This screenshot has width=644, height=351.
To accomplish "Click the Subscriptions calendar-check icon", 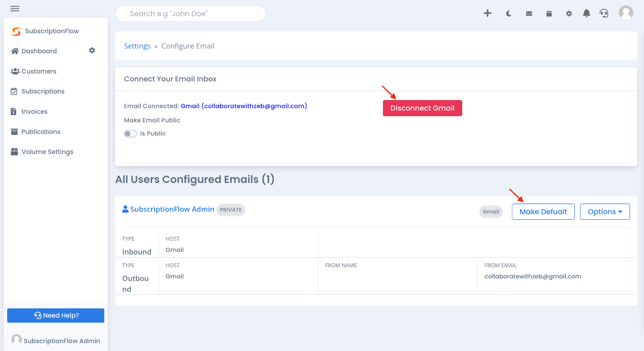I will 14,91.
